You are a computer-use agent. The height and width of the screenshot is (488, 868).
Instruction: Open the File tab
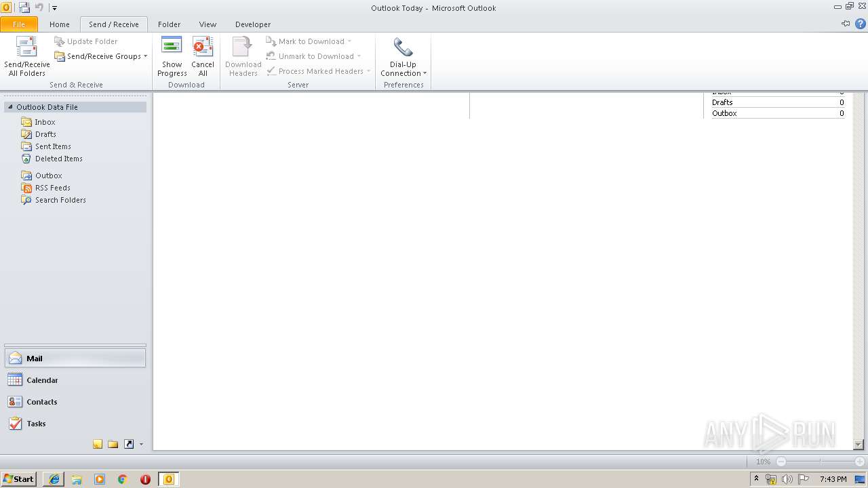[19, 24]
